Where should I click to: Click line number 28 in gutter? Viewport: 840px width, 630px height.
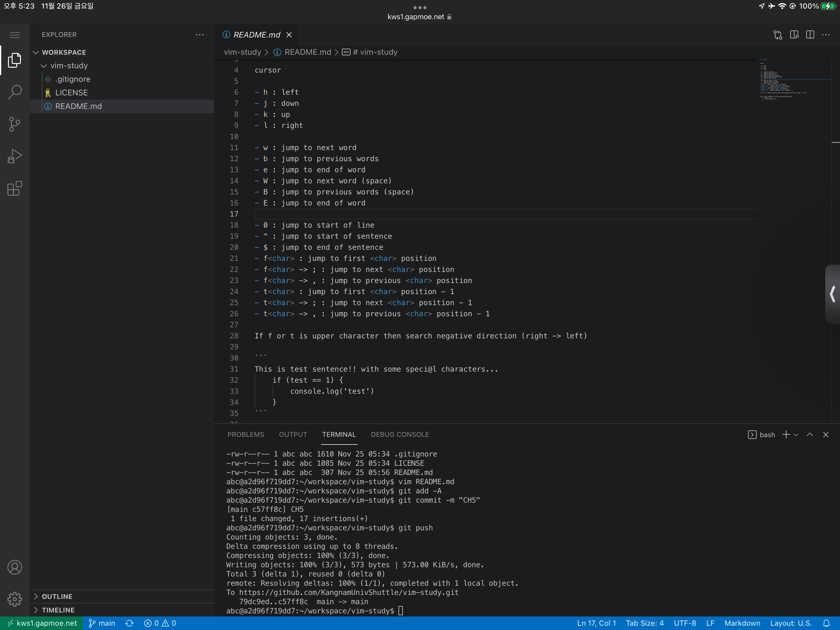coord(234,336)
